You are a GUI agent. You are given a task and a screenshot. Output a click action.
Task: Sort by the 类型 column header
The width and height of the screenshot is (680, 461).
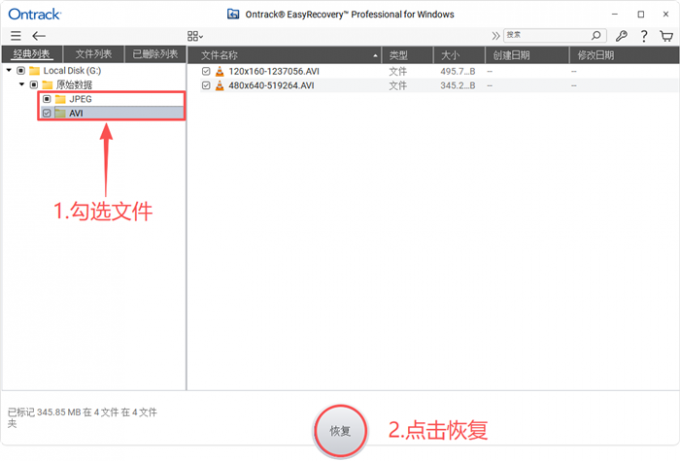tap(407, 55)
